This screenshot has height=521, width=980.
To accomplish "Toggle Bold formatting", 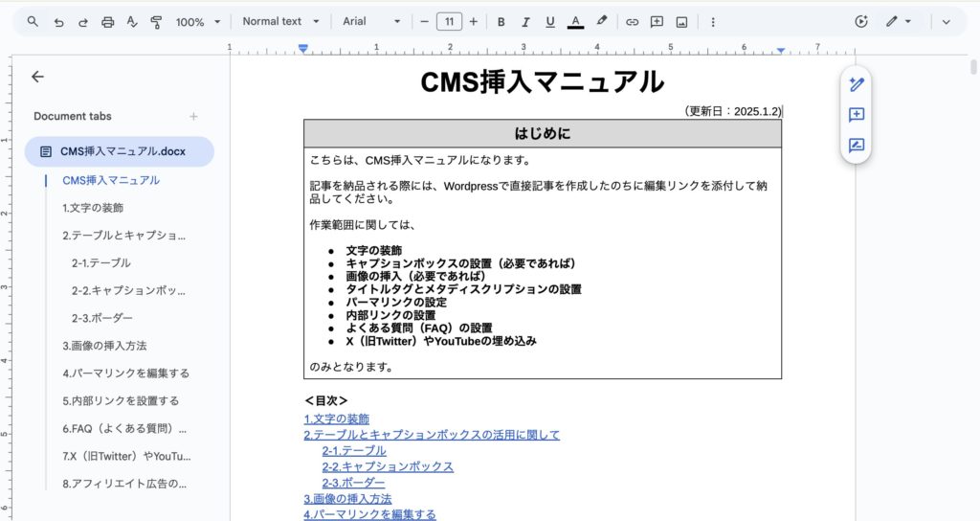I will [501, 21].
